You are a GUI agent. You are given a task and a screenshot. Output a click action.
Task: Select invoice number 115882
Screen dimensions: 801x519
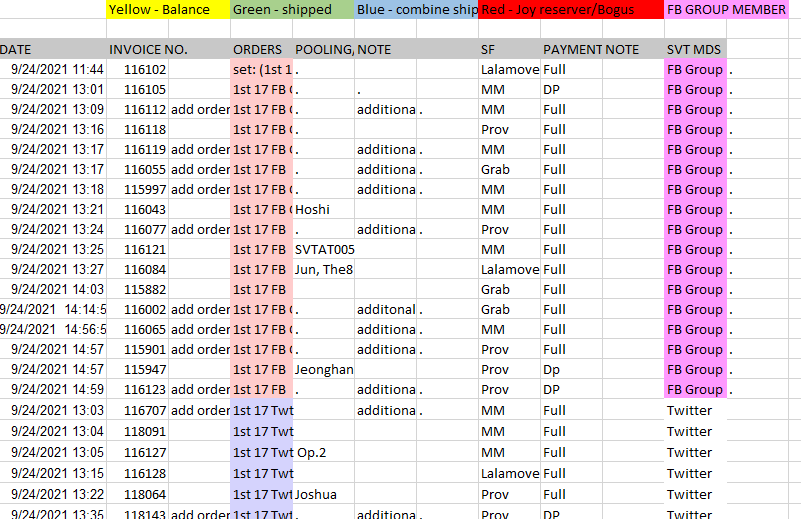pos(137,289)
